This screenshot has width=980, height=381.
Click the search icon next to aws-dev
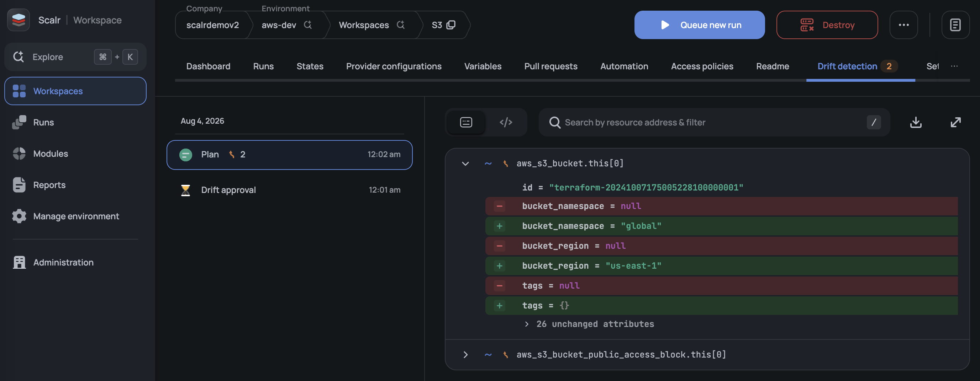(x=308, y=25)
